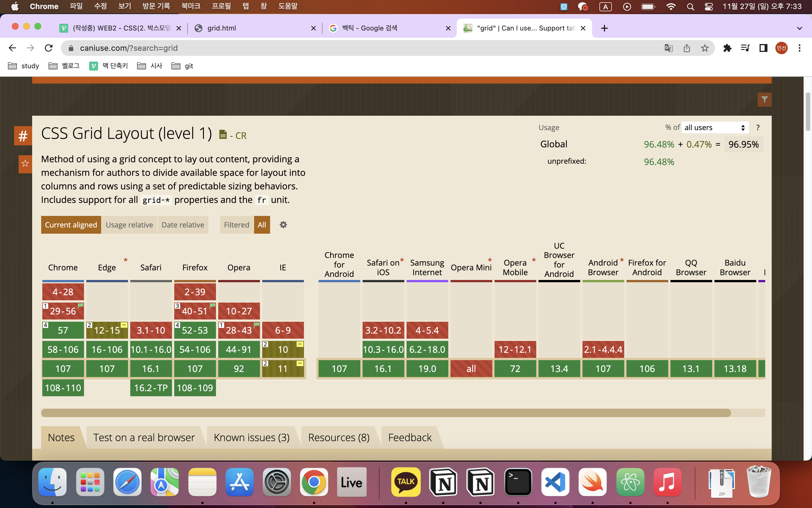Click the usage help question mark
The width and height of the screenshot is (812, 508).
pyautogui.click(x=758, y=128)
